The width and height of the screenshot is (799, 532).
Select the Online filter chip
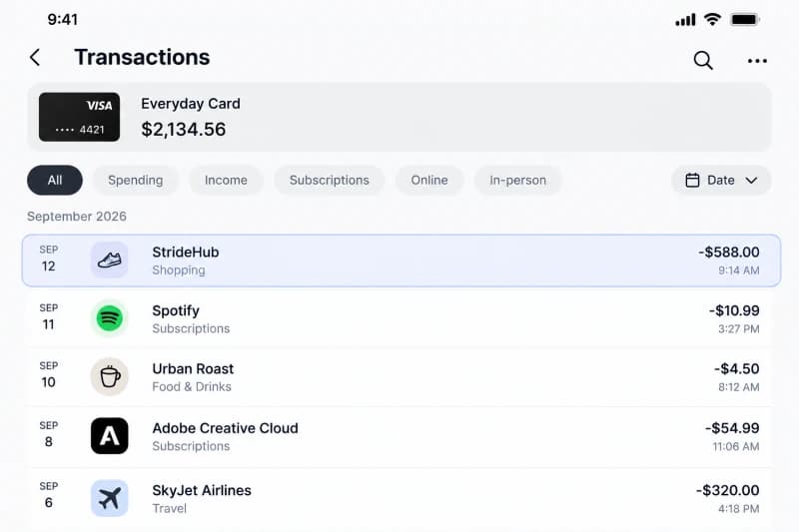429,181
